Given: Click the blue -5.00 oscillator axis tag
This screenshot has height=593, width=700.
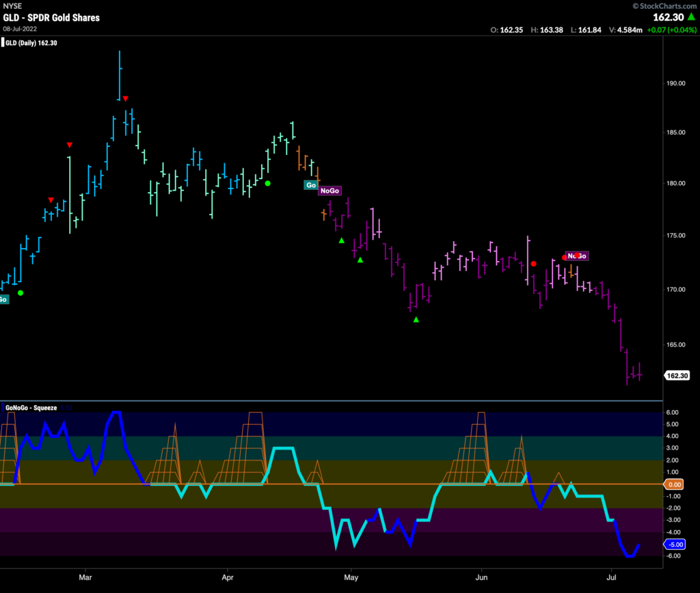Looking at the screenshot, I should (x=675, y=544).
